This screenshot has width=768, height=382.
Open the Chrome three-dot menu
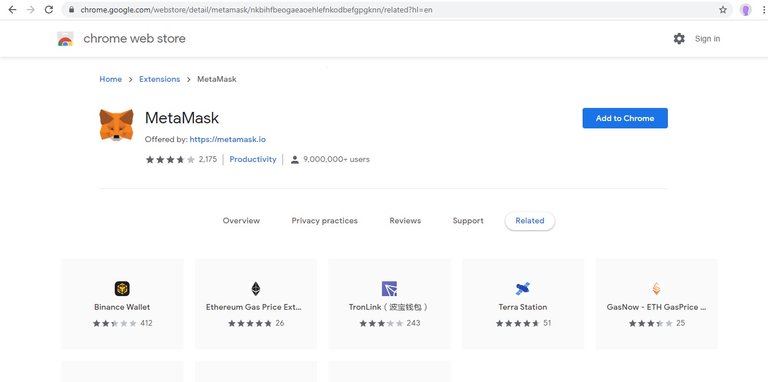[763, 10]
